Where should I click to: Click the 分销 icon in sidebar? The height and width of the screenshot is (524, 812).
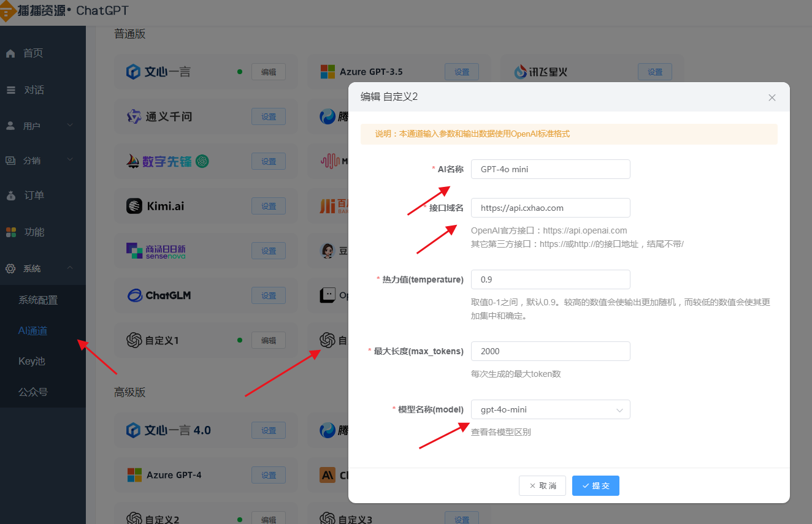[x=10, y=161]
